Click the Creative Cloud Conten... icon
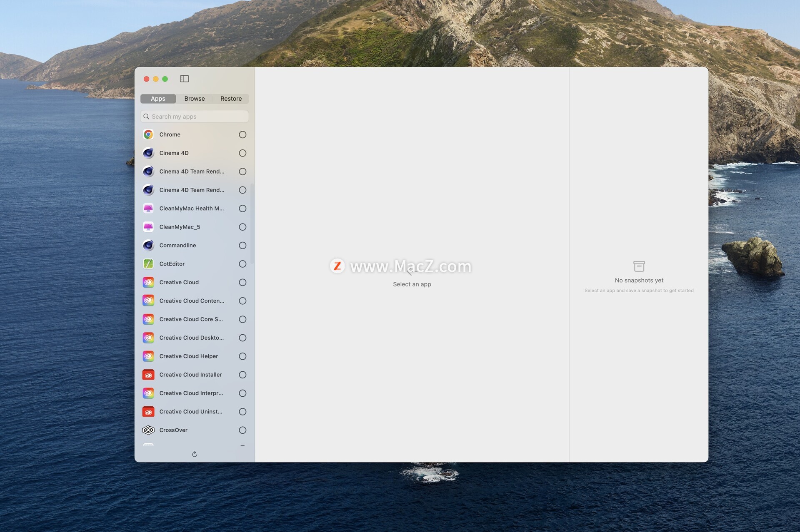Screen dimensions: 800x532 point(148,301)
